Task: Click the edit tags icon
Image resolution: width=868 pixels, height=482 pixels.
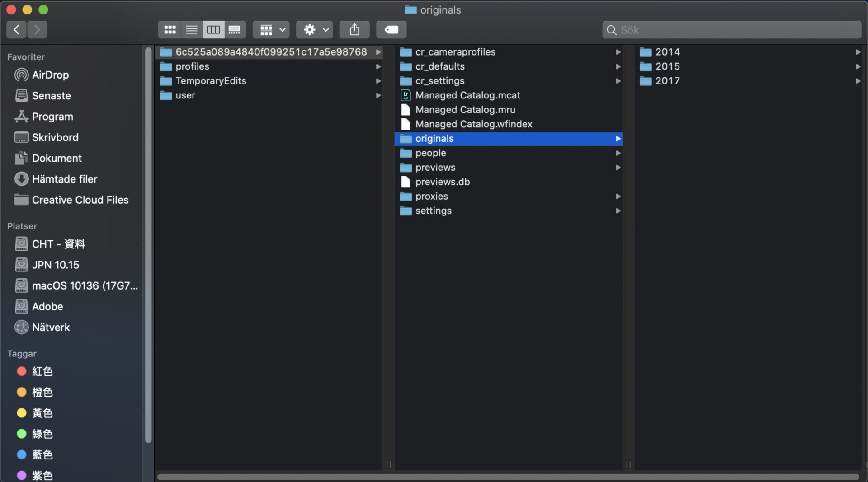Action: click(392, 30)
